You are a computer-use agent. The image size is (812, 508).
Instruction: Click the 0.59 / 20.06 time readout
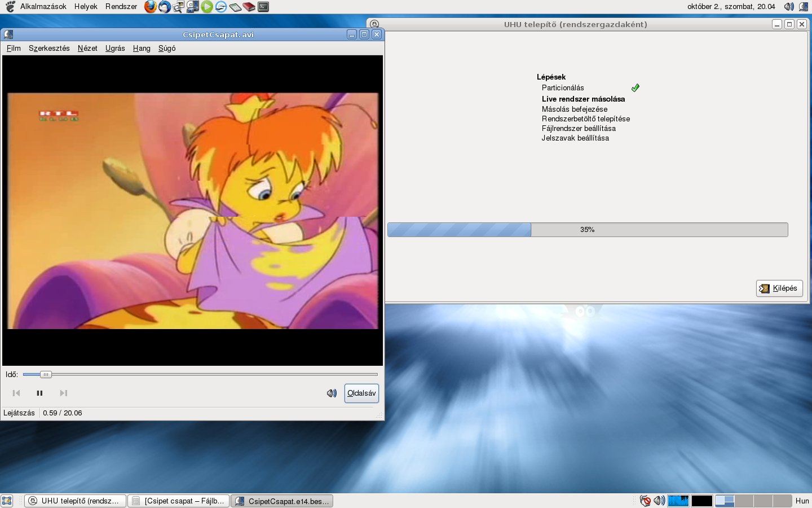pyautogui.click(x=63, y=413)
